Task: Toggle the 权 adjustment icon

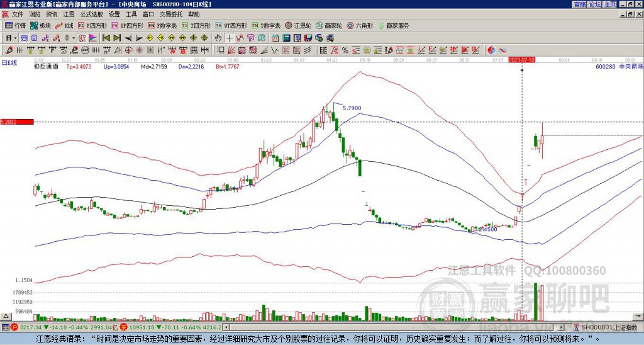Action: point(82,38)
